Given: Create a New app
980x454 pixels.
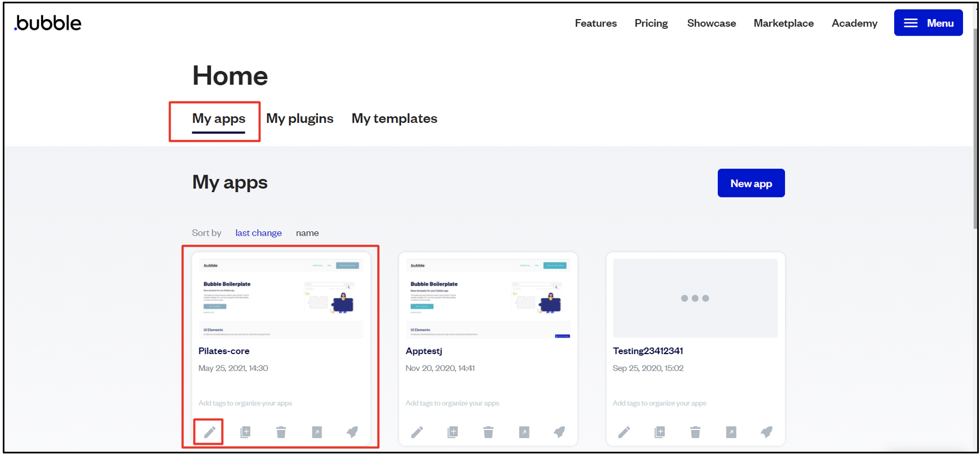Looking at the screenshot, I should pos(751,183).
